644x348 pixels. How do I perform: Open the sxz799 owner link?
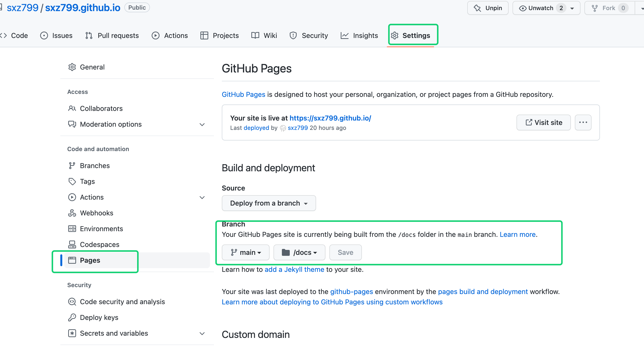tap(22, 8)
